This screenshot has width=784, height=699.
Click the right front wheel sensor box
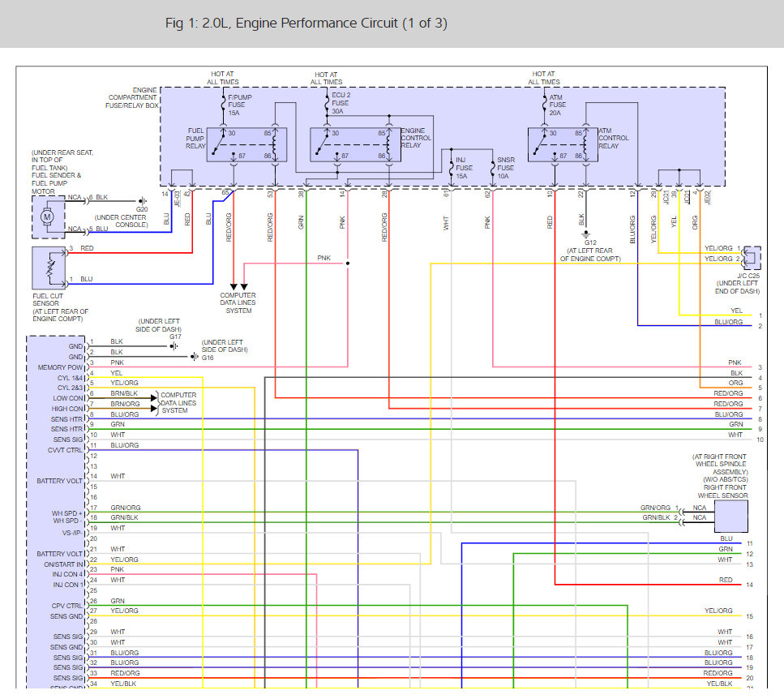click(x=731, y=516)
